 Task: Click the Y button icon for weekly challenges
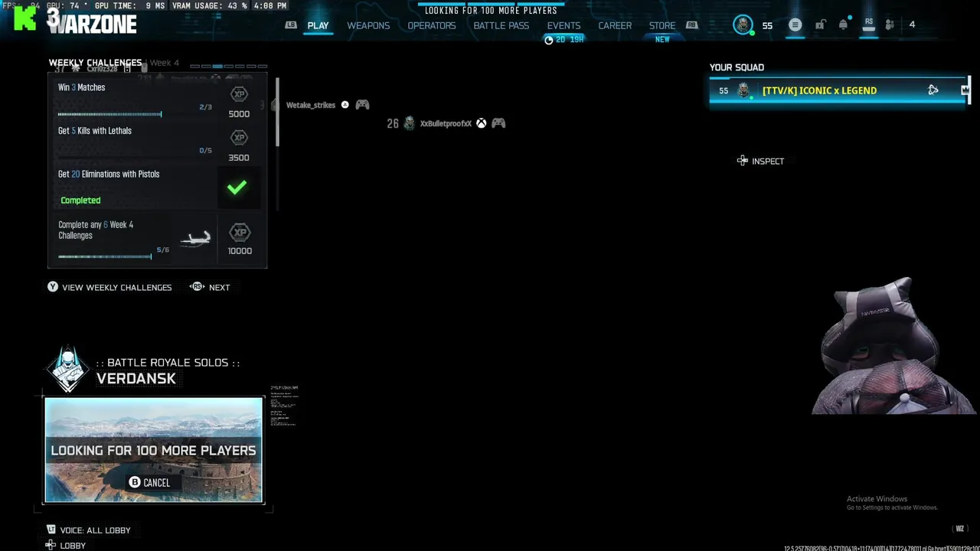pos(53,287)
